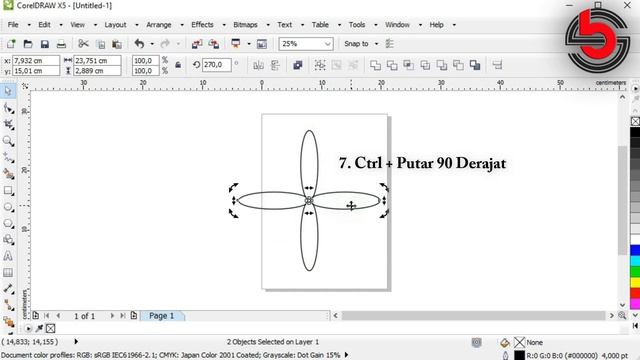Open the Arrange menu
The width and height of the screenshot is (640, 360).
point(159,24)
